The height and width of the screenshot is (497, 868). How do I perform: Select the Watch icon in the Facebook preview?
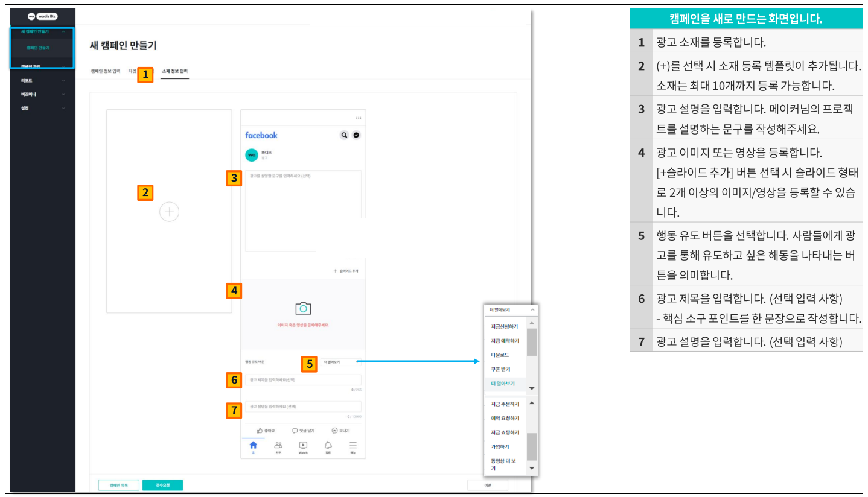coord(304,445)
